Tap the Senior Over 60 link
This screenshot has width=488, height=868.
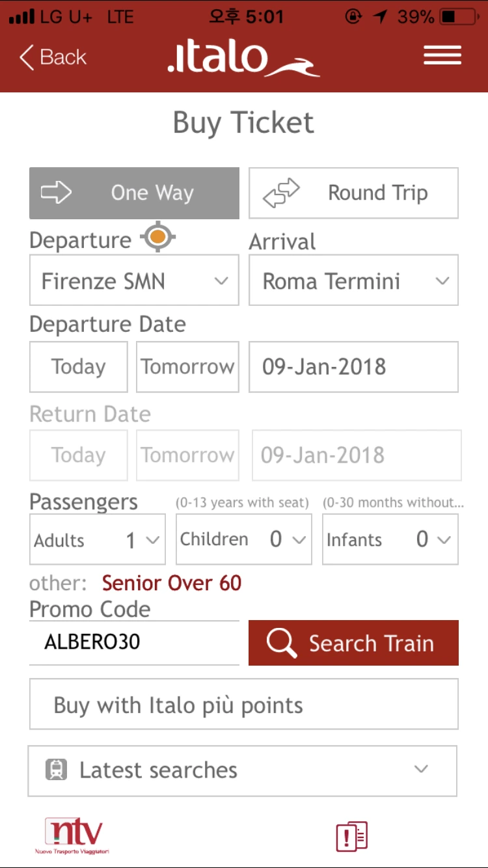pyautogui.click(x=172, y=583)
